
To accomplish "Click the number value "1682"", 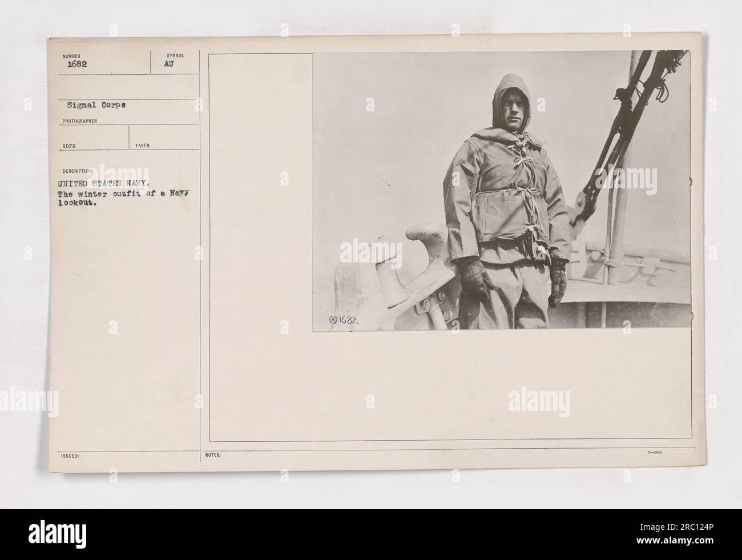I will (x=77, y=64).
